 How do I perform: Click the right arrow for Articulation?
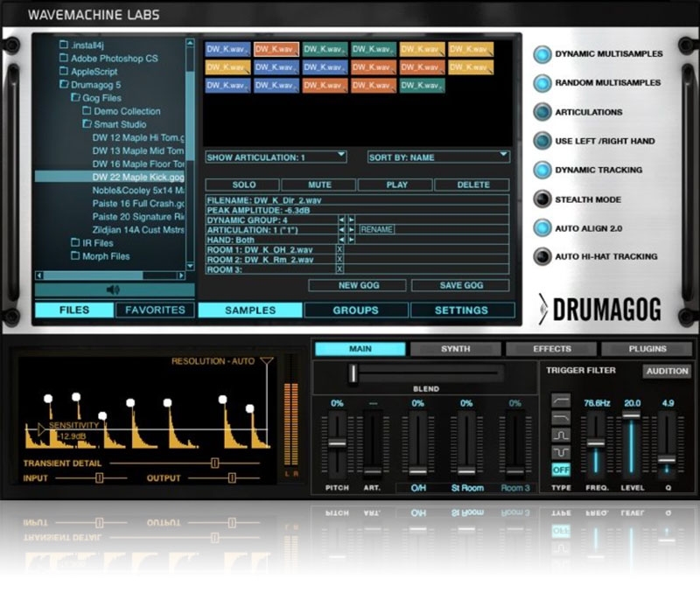tap(352, 229)
